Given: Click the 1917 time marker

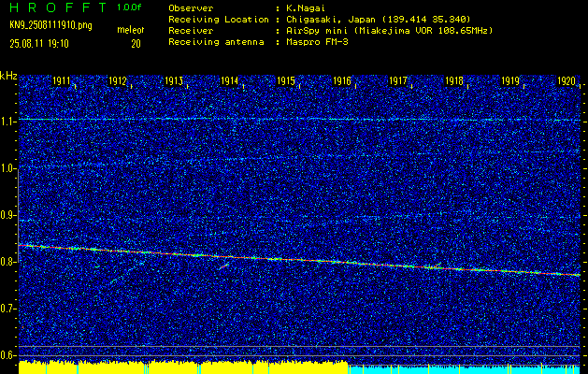Looking at the screenshot, I should [x=398, y=80].
